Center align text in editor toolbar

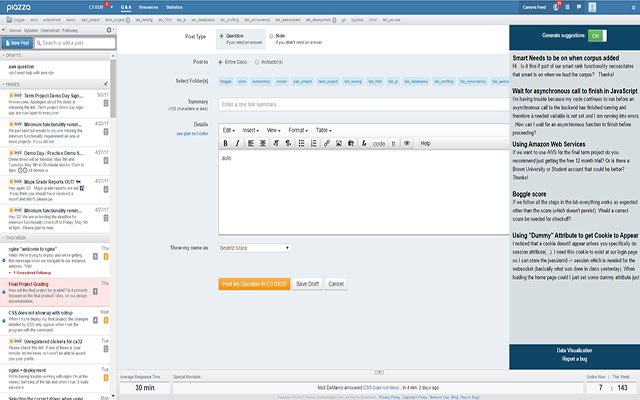coord(263,143)
